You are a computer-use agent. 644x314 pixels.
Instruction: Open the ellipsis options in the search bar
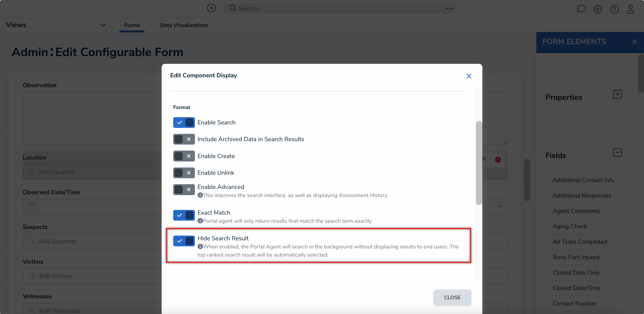tap(449, 8)
